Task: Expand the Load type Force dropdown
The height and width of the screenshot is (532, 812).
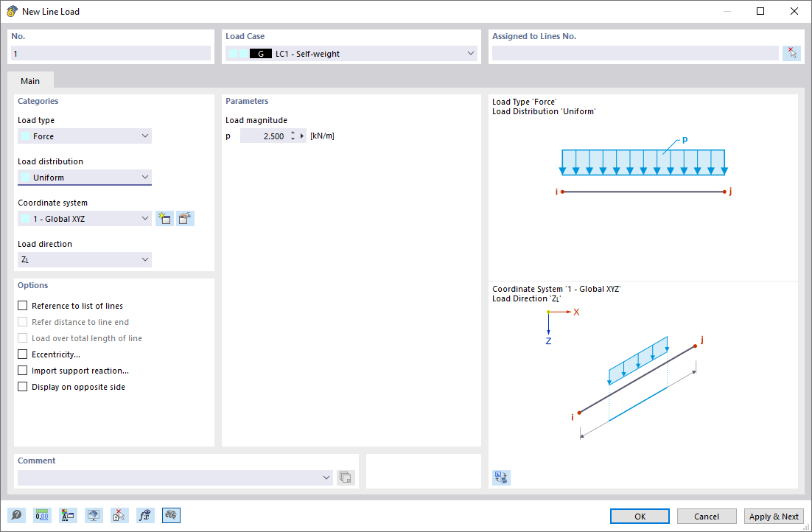Action: (85, 136)
